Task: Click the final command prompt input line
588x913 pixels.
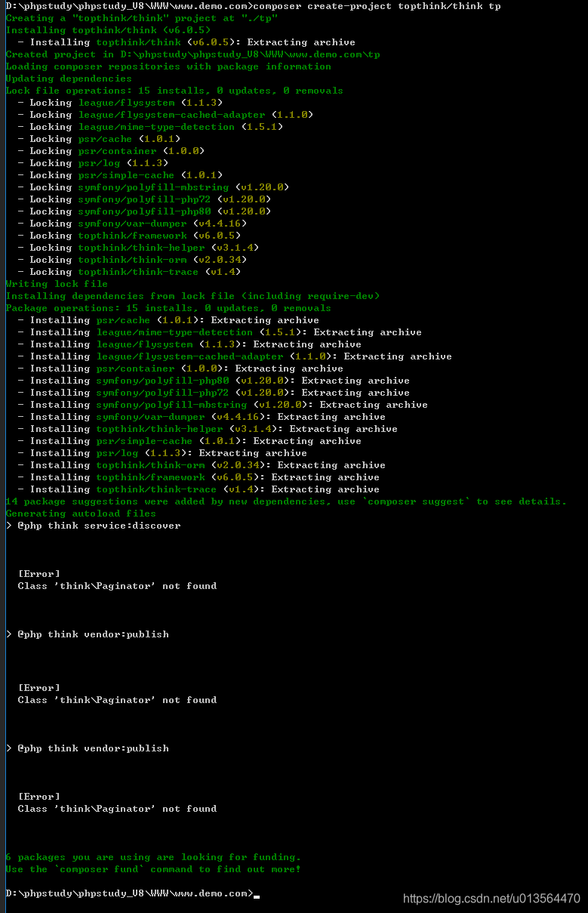Action: (132, 893)
